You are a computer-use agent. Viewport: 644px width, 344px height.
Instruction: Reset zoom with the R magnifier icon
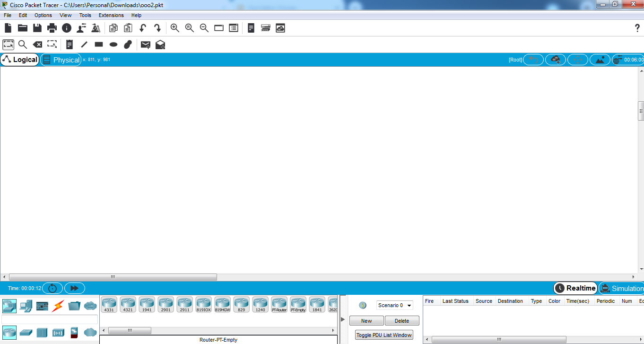tap(190, 28)
